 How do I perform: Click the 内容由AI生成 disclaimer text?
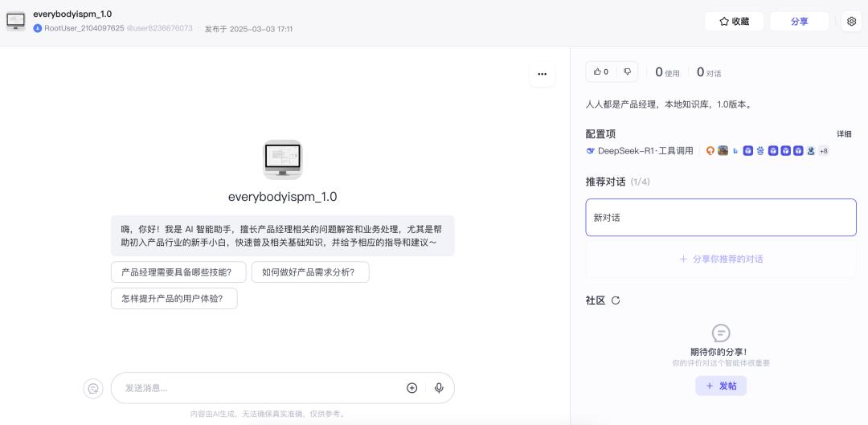268,414
